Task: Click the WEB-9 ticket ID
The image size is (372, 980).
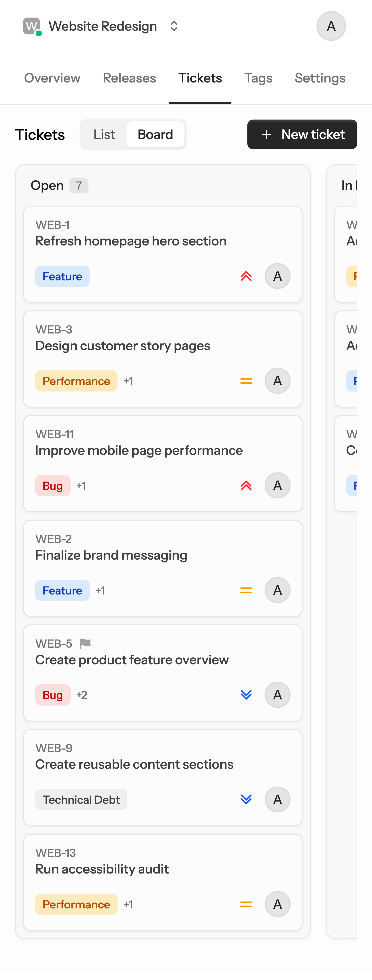Action: pos(54,748)
